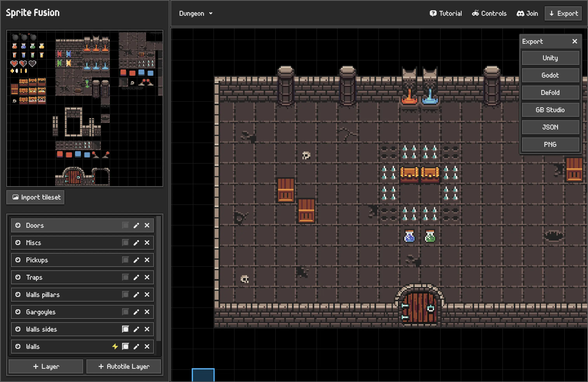
Task: Click the autotile lightning icon on Walls layer
Action: coord(115,346)
